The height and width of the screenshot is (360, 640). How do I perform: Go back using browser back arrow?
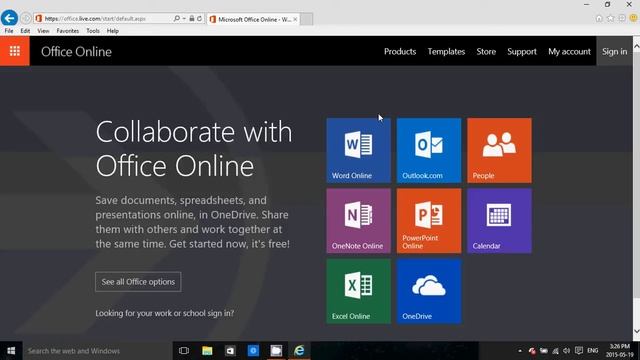[9, 18]
